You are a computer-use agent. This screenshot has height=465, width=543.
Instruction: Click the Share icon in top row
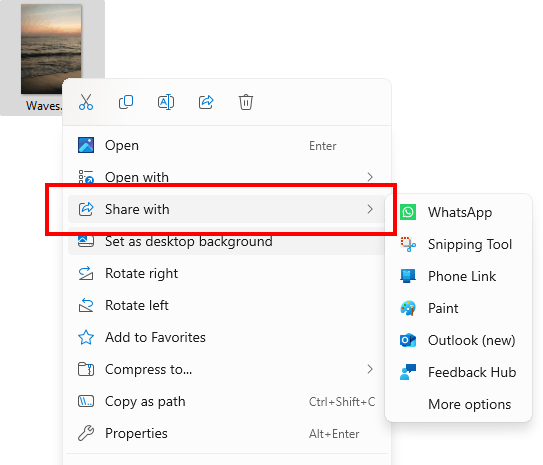206,102
